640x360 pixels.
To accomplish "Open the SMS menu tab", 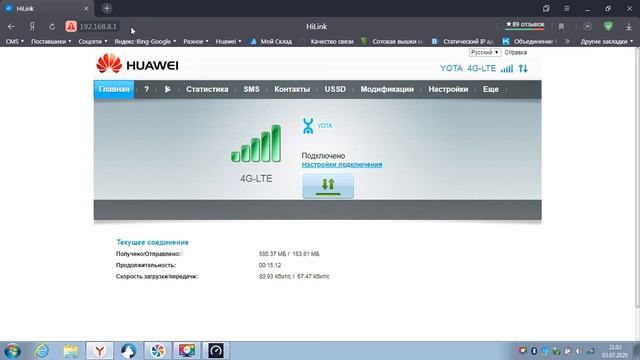I will click(251, 89).
